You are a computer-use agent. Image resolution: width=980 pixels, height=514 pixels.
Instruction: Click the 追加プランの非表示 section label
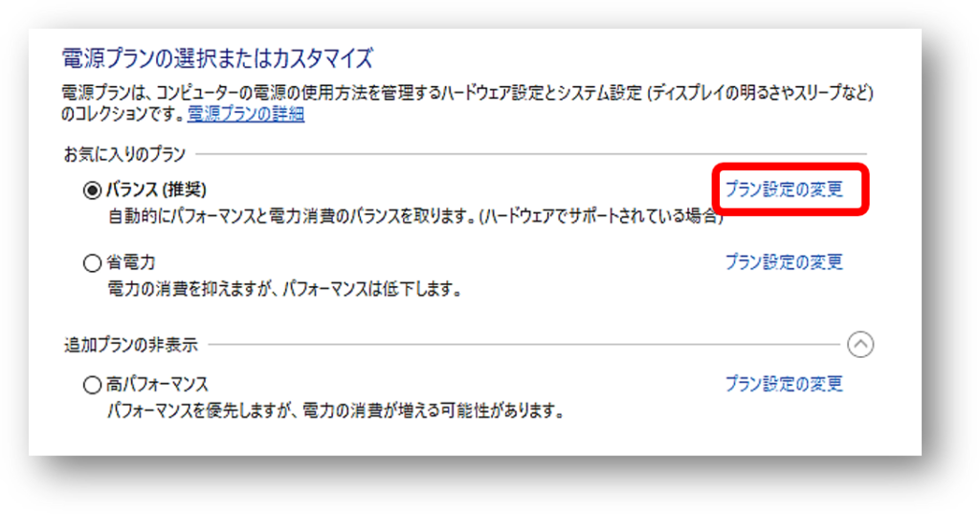pyautogui.click(x=130, y=345)
